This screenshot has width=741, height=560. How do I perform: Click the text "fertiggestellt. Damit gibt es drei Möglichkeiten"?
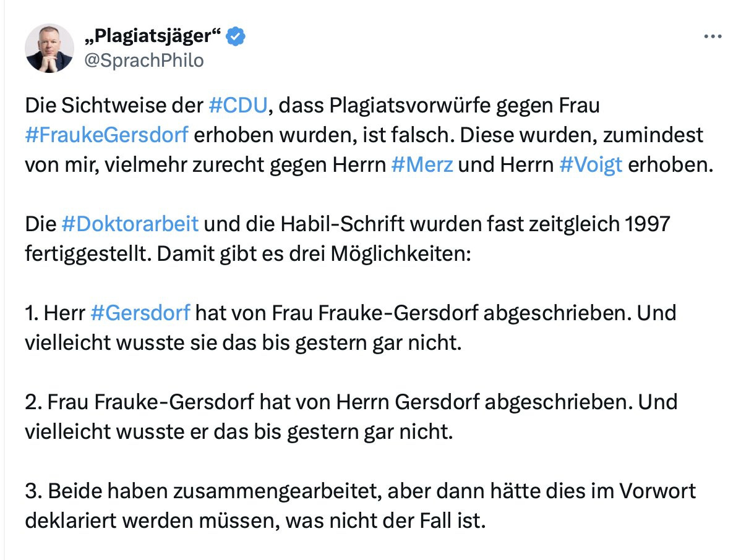click(247, 253)
